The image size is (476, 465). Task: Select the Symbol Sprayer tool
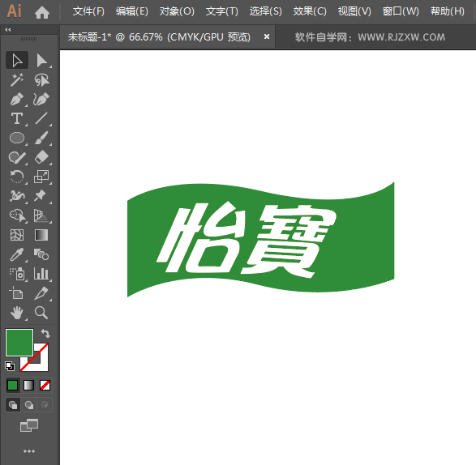point(17,274)
